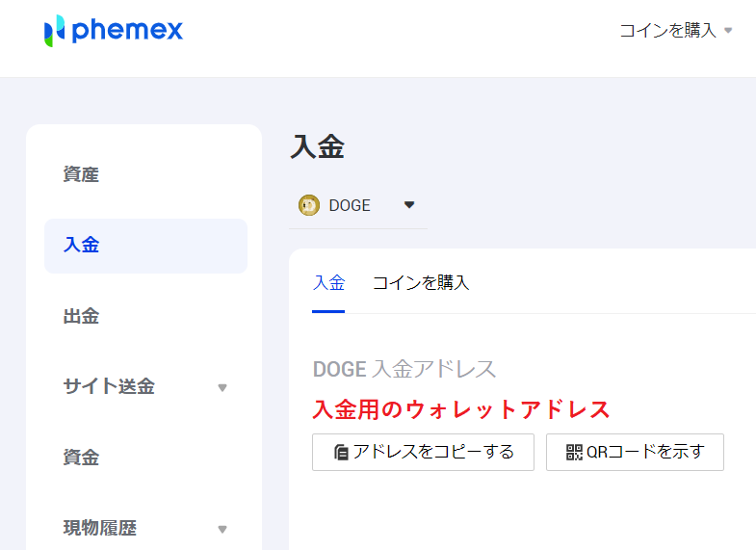Switch to the 入金 tab

(x=328, y=282)
